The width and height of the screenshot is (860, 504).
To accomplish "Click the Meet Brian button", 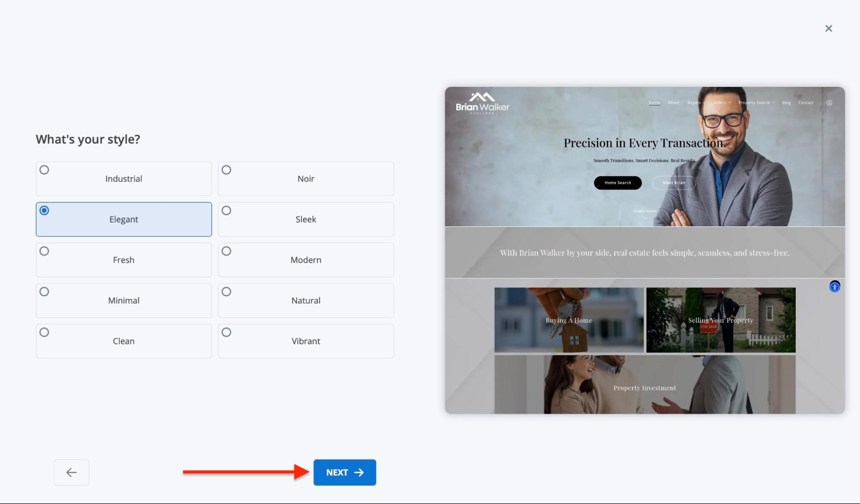I will point(674,182).
